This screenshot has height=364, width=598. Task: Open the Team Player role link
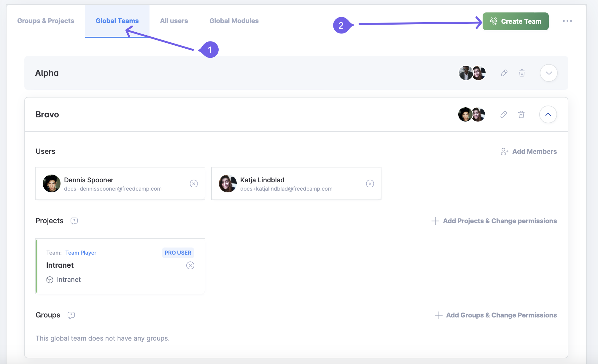coord(81,253)
